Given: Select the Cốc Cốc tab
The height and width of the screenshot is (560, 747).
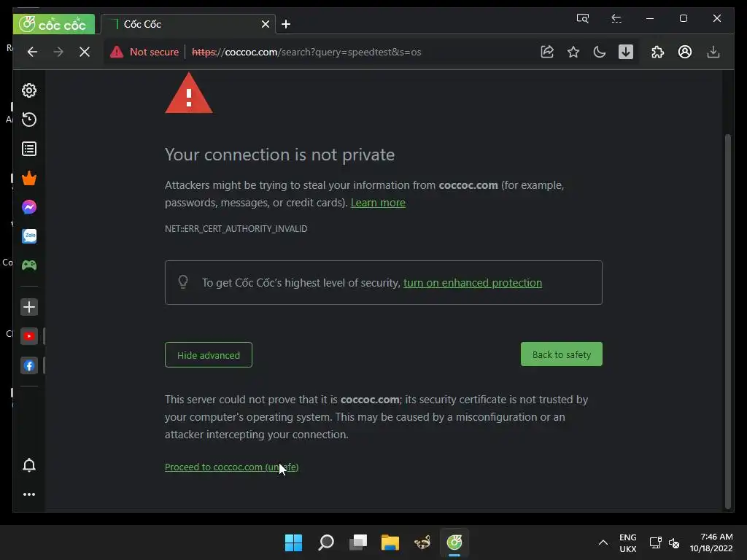Looking at the screenshot, I should click(x=189, y=24).
